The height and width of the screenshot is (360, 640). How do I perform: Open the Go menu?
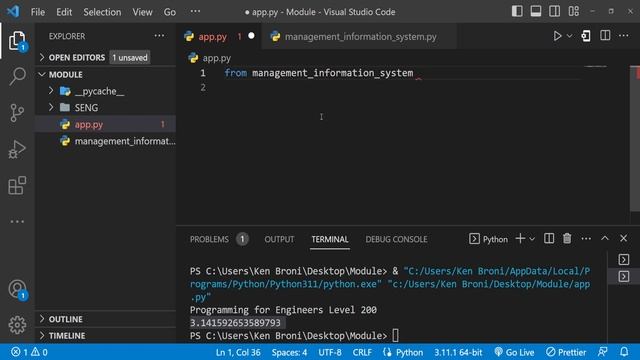pyautogui.click(x=170, y=12)
